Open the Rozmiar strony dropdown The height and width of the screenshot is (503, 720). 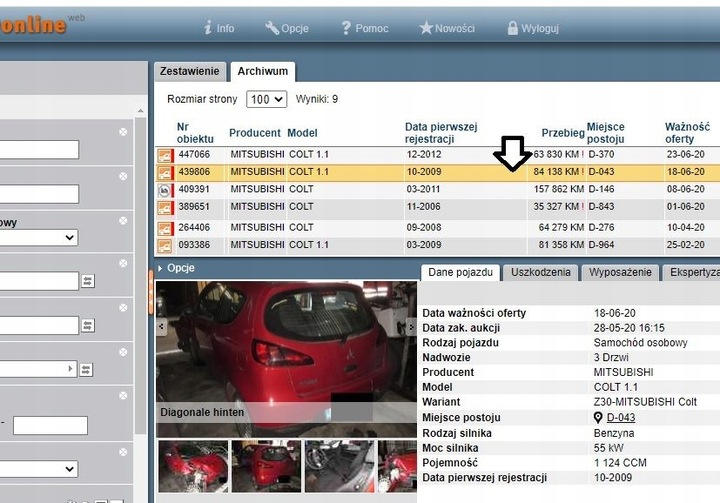266,100
